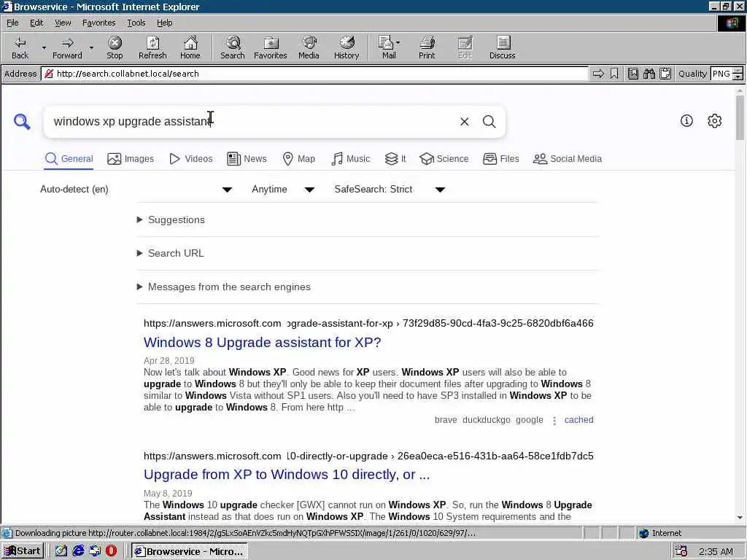
Task: Open the Back button history dropdown arrow
Action: (44, 47)
